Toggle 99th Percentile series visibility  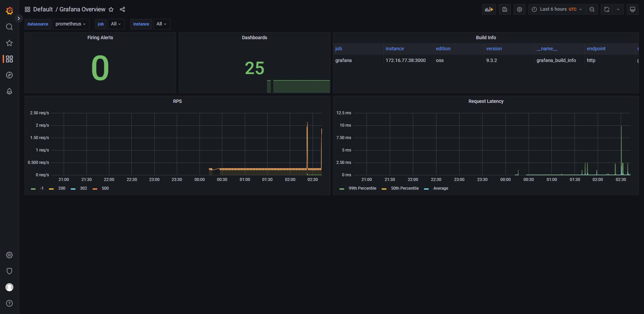[x=362, y=188]
